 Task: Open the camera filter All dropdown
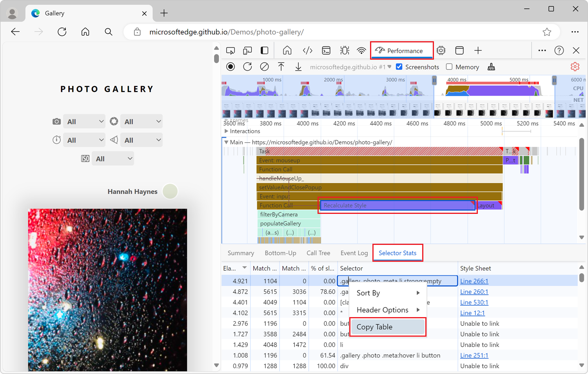pos(84,121)
